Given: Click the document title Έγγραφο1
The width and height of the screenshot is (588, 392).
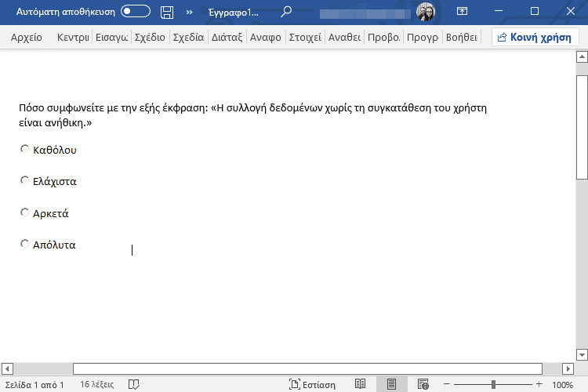Looking at the screenshot, I should pyautogui.click(x=234, y=13).
